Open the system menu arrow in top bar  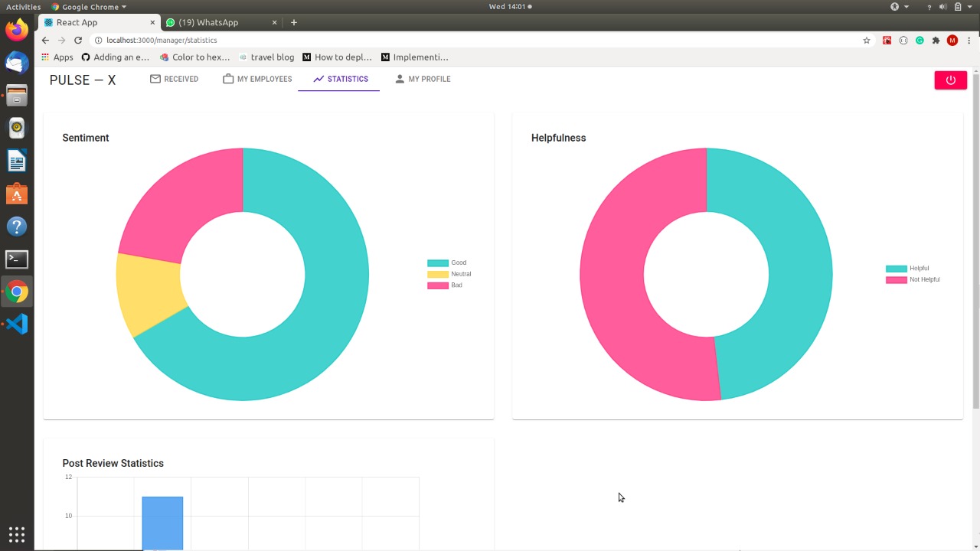coord(970,7)
